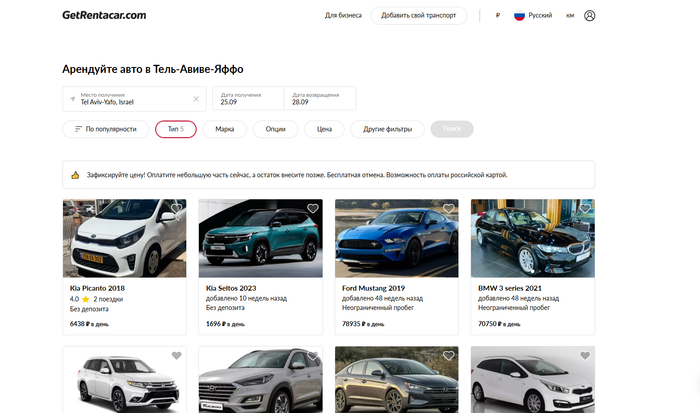This screenshot has width=700, height=413.
Task: Click the Добавить свой транспорт button
Action: [x=418, y=16]
